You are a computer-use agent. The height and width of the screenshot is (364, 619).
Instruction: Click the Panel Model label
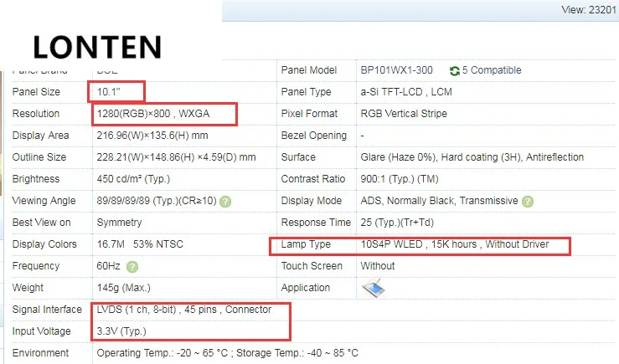309,70
